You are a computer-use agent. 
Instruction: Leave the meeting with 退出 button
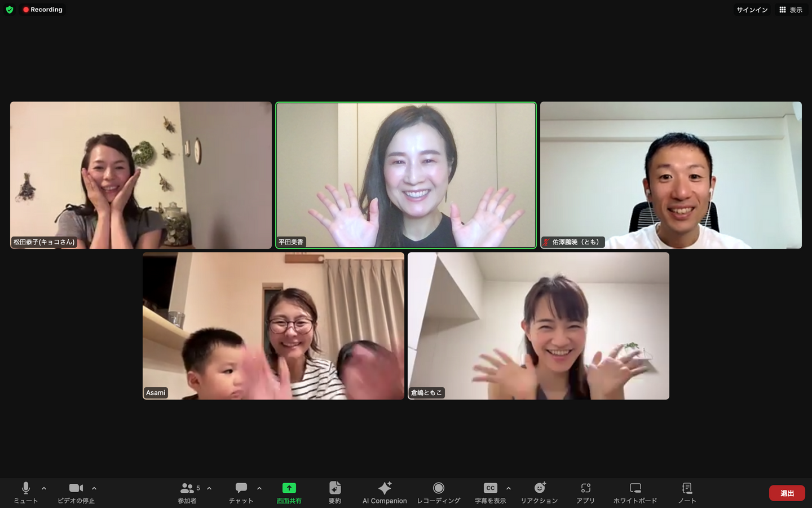pyautogui.click(x=787, y=493)
